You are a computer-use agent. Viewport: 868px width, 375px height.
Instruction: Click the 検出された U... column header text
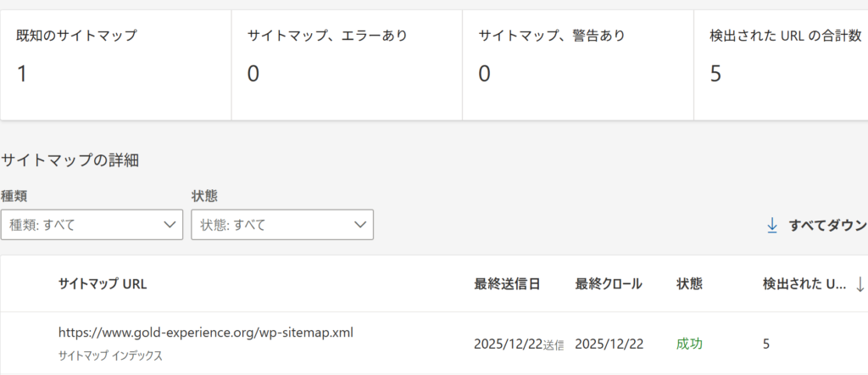tap(804, 284)
